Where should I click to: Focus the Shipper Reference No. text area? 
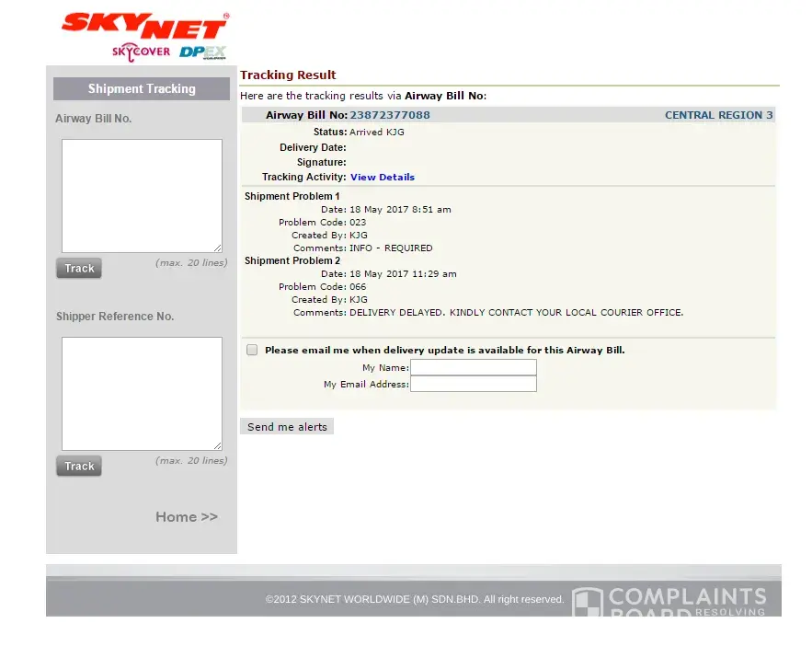(142, 393)
